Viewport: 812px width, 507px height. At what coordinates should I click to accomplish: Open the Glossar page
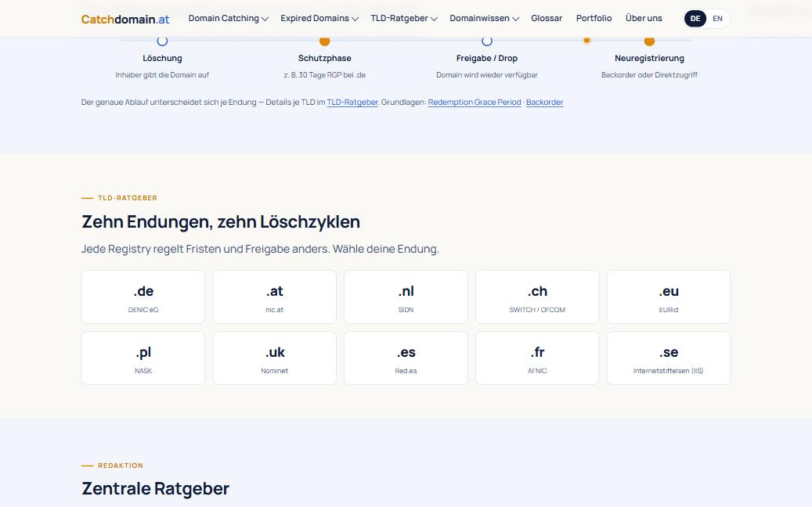[547, 18]
